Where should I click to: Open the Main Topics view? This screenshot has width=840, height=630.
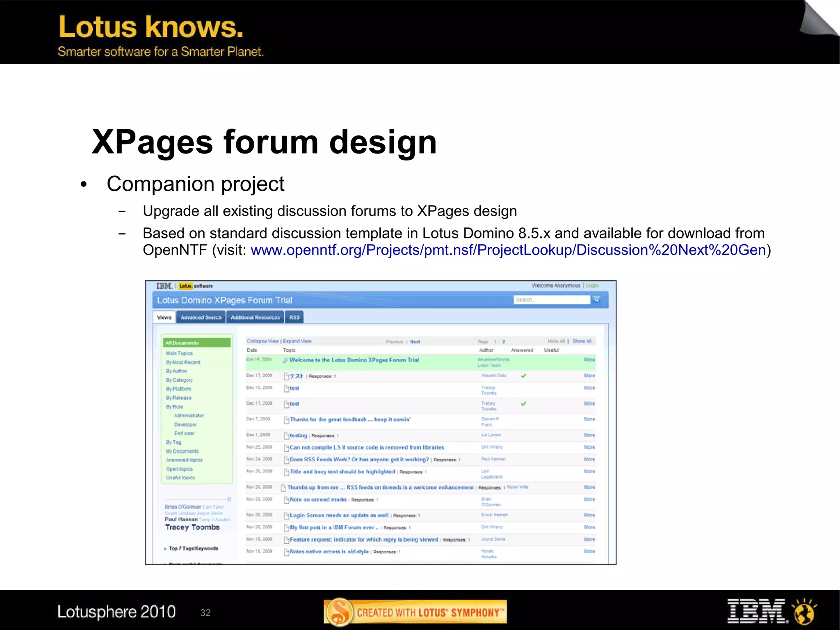(x=179, y=353)
